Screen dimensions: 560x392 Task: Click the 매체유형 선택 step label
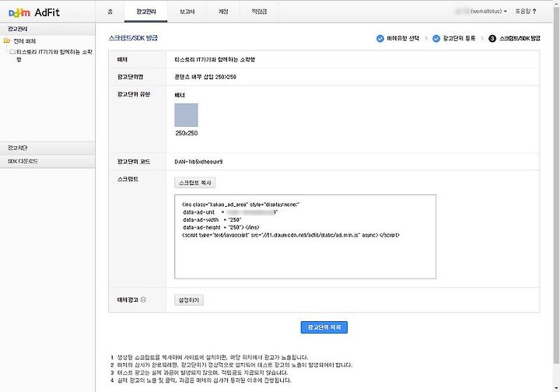403,39
